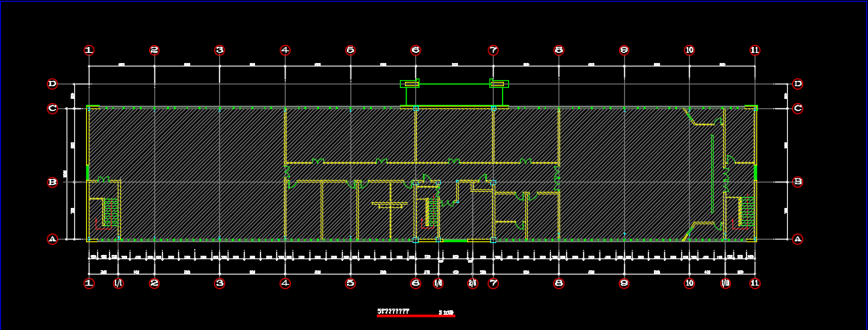Select left-side axis bubble D
868x330 pixels.
[x=53, y=84]
